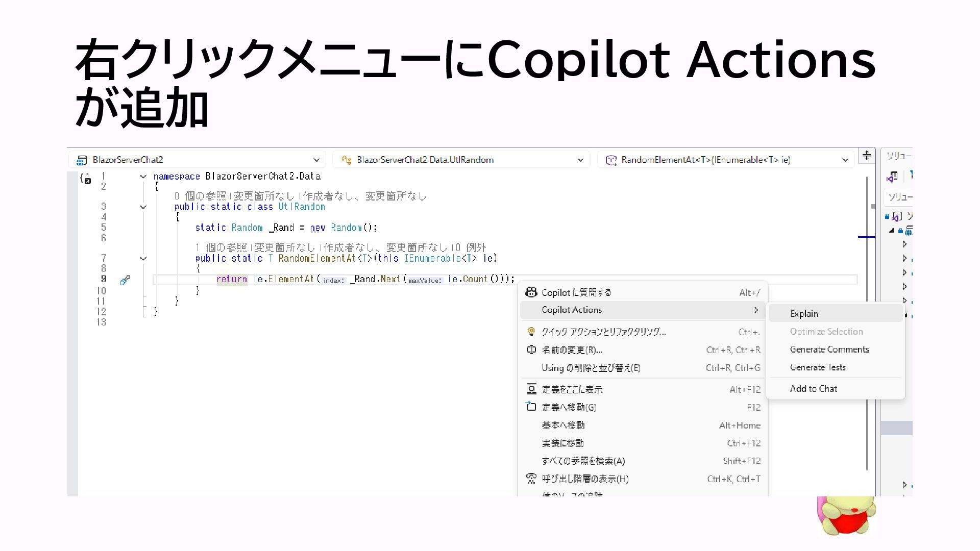Click the method icon next to RandomElementAt dropdown
The height and width of the screenshot is (551, 980).
(x=611, y=160)
